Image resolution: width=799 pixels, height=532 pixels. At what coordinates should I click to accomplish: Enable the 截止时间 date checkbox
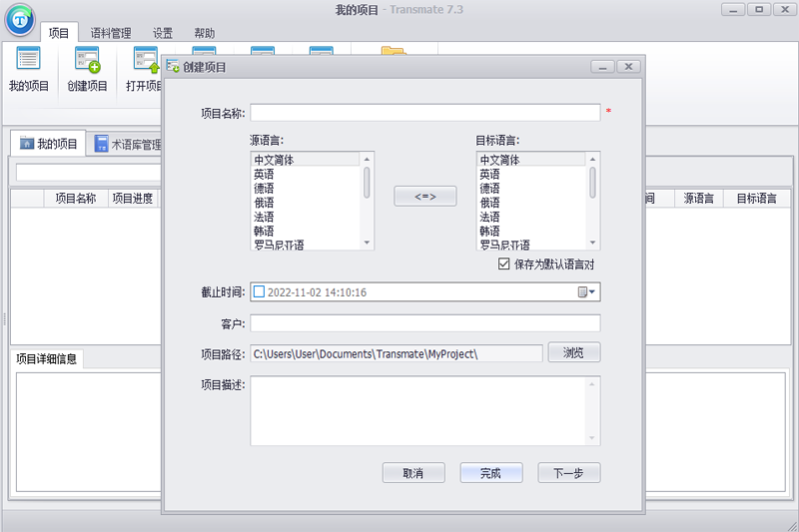click(x=259, y=291)
